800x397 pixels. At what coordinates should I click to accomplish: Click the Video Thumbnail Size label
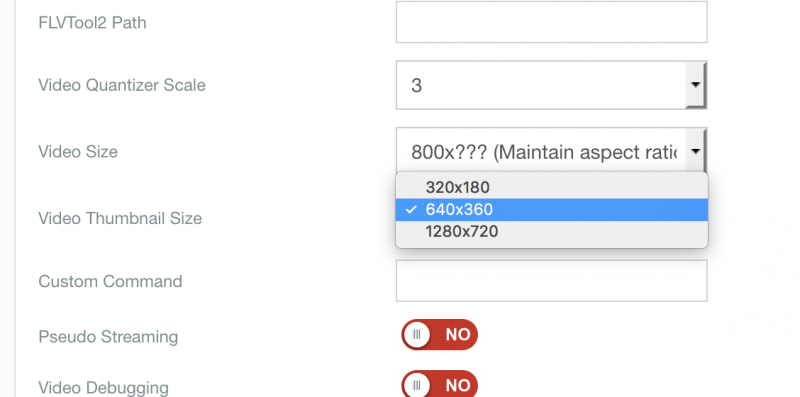(x=120, y=218)
